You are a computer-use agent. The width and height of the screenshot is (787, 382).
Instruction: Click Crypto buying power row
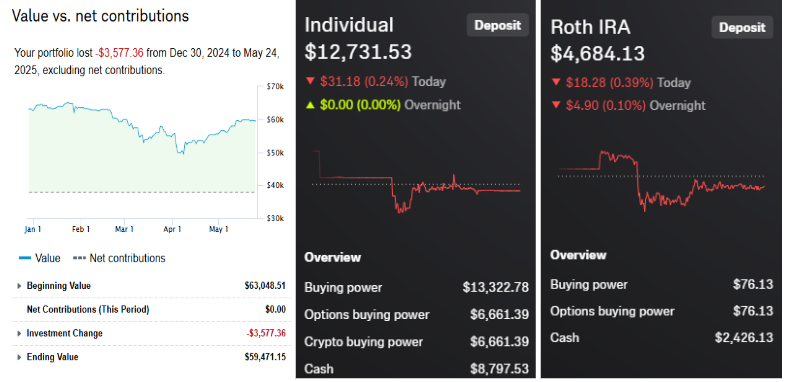416,342
